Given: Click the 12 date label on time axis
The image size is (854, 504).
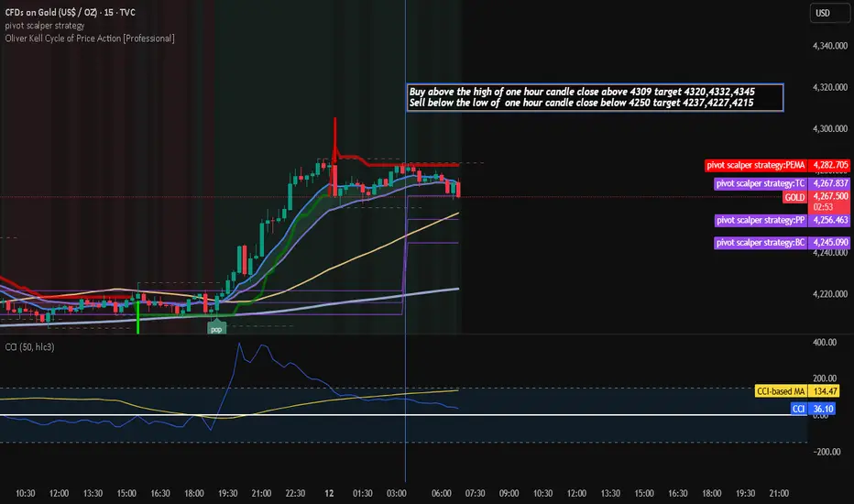Looking at the screenshot, I should point(329,493).
